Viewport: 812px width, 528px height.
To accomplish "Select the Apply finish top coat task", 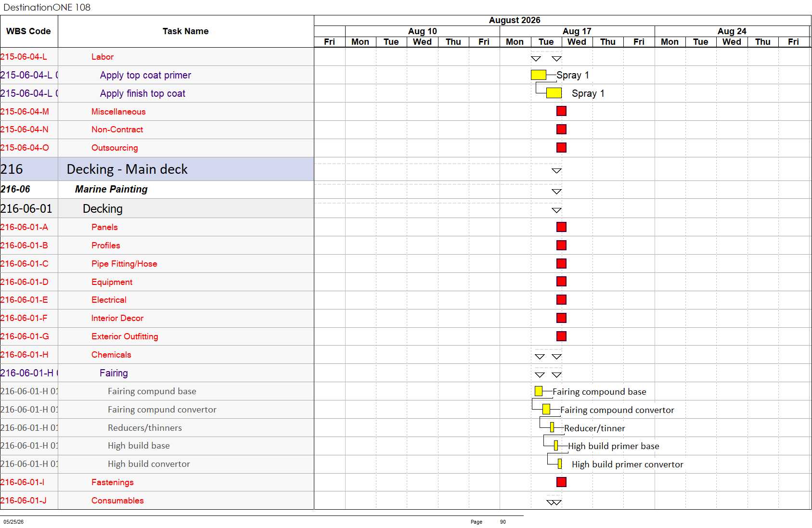I will click(142, 93).
